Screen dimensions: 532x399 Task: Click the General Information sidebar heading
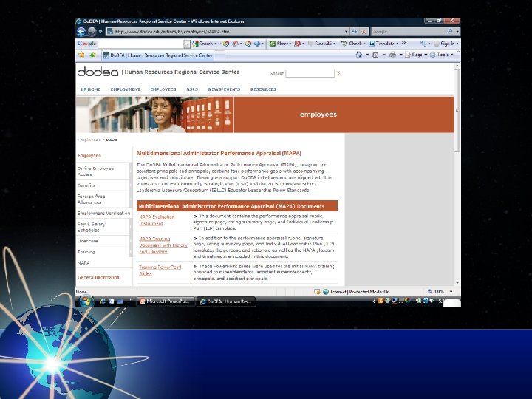(x=98, y=277)
